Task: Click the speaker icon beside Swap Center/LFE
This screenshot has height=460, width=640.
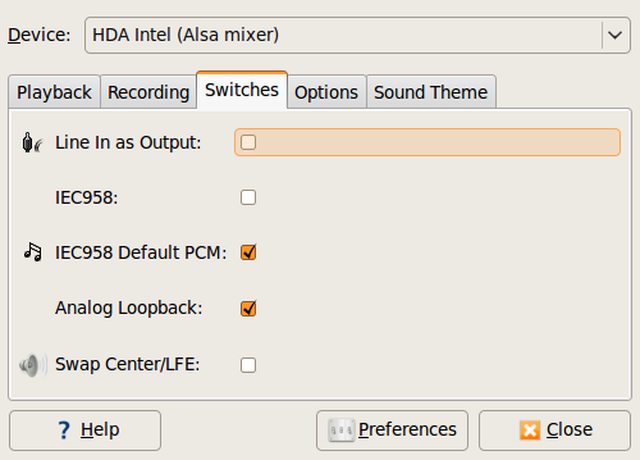Action: [x=33, y=364]
